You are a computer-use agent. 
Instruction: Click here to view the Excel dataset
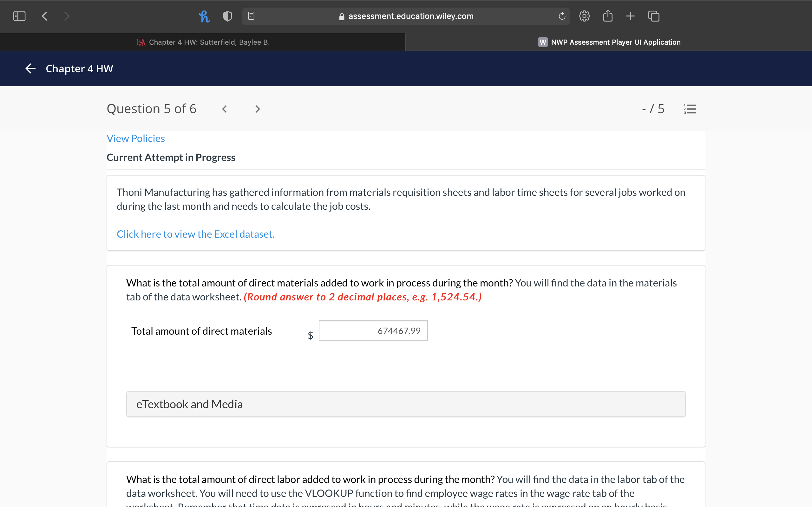click(x=196, y=234)
